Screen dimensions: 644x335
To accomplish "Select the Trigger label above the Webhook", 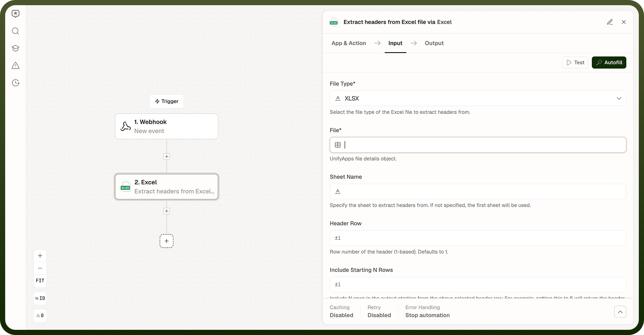I will point(167,101).
